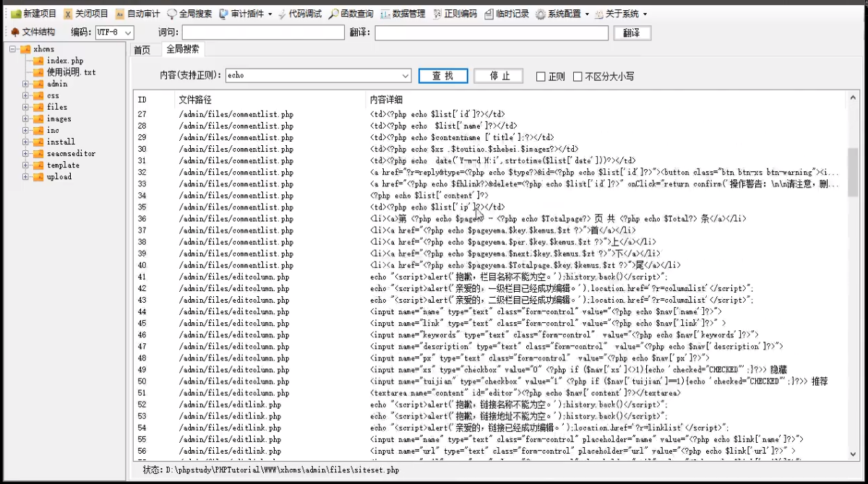Image resolution: width=868 pixels, height=484 pixels.
Task: Check the 不区分大小写 case-insensitive option
Action: tap(578, 76)
